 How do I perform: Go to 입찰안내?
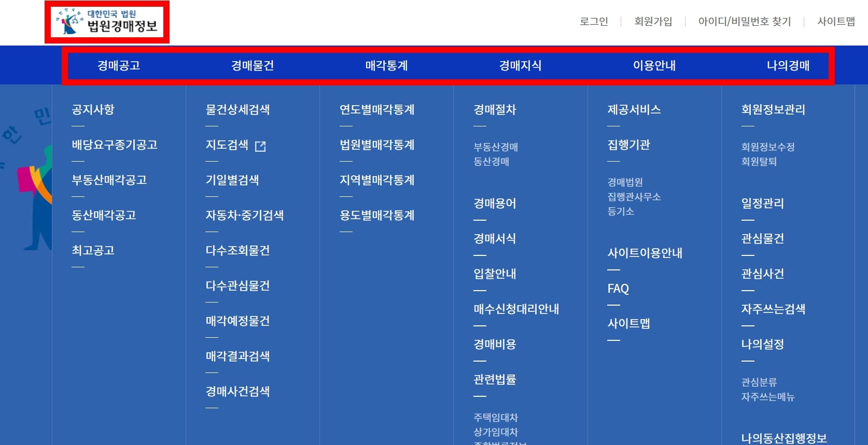click(495, 274)
